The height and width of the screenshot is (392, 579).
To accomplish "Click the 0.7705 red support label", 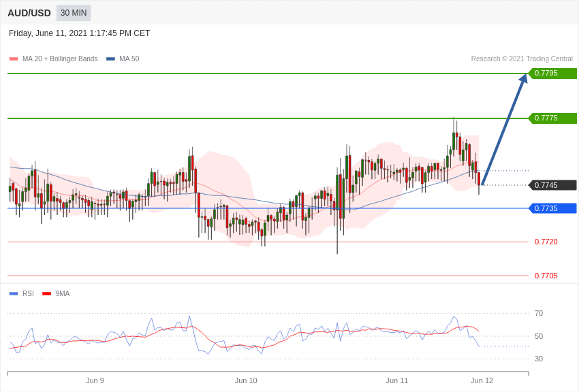I will point(546,276).
